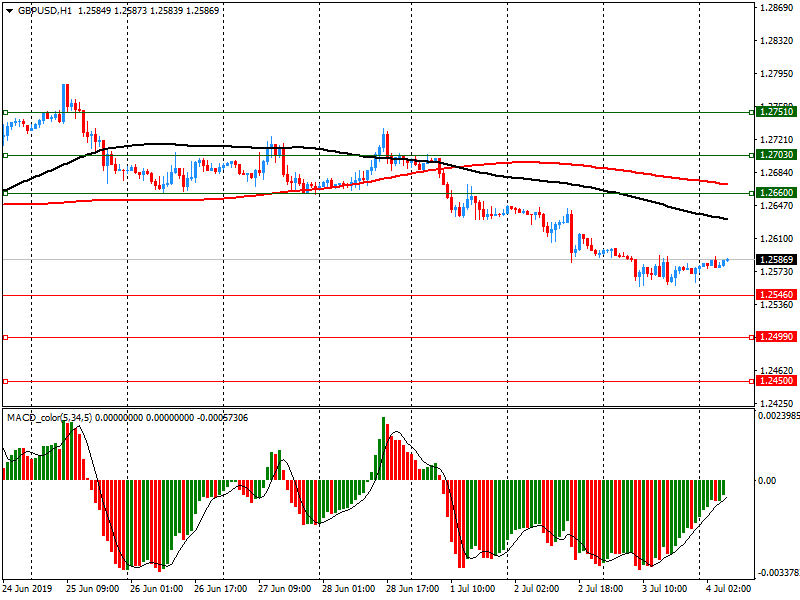Screen dimensions: 800x600
Task: Click the 1.26840 price axis value
Action: tap(777, 173)
